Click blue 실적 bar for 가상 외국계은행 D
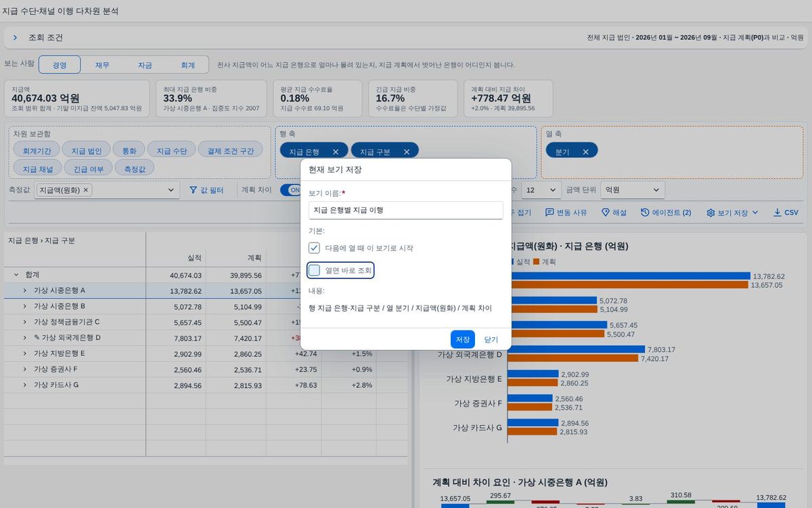The height and width of the screenshot is (508, 812). 577,350
